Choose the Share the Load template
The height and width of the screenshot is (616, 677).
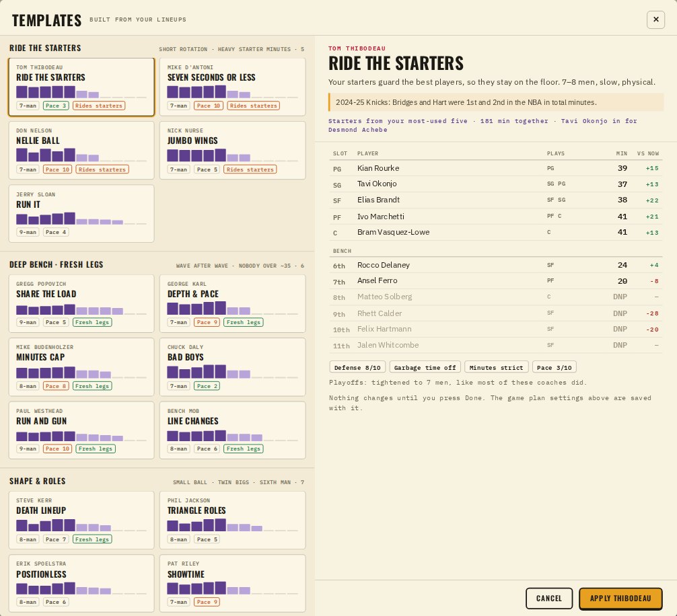click(81, 304)
